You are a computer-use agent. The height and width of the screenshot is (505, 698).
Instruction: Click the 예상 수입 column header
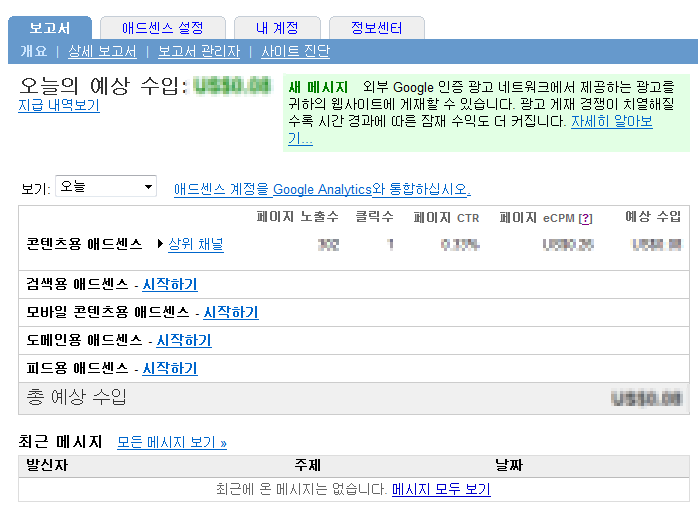(x=653, y=217)
